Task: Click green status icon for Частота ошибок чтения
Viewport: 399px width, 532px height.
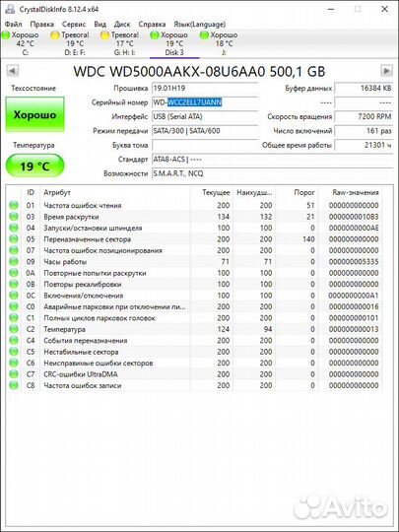Action: coord(14,205)
